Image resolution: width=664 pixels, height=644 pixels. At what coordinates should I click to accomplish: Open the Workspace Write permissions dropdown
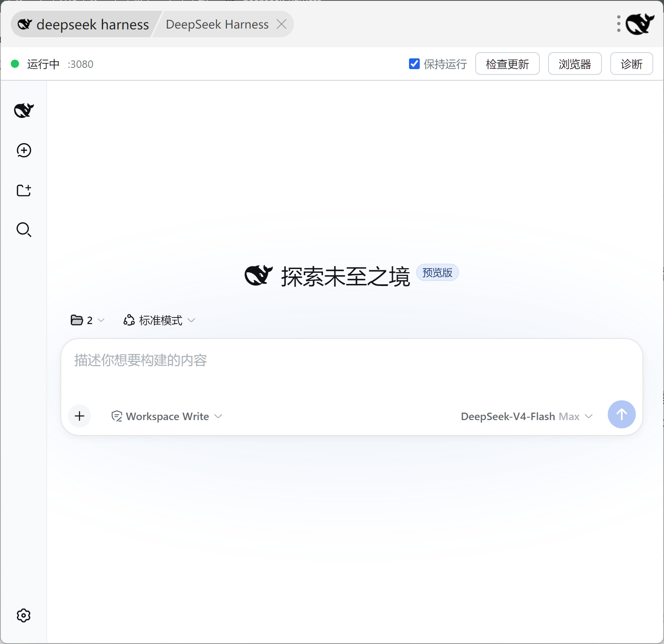point(167,416)
